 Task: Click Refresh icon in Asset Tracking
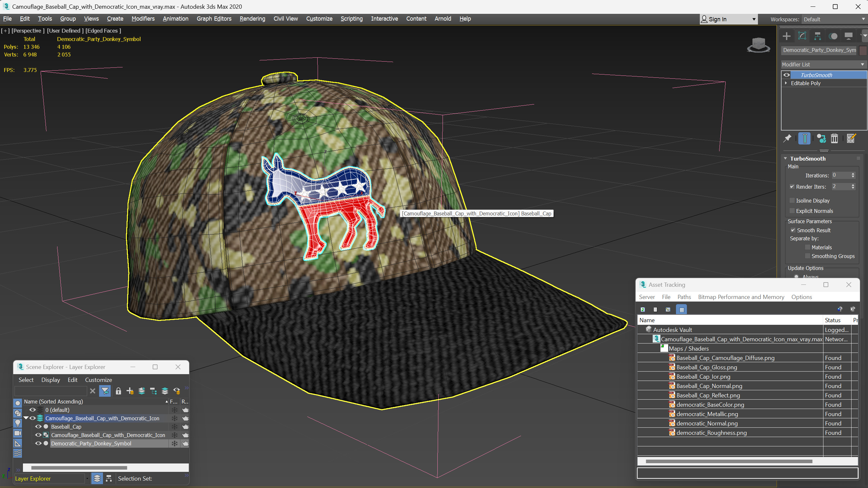pos(643,310)
